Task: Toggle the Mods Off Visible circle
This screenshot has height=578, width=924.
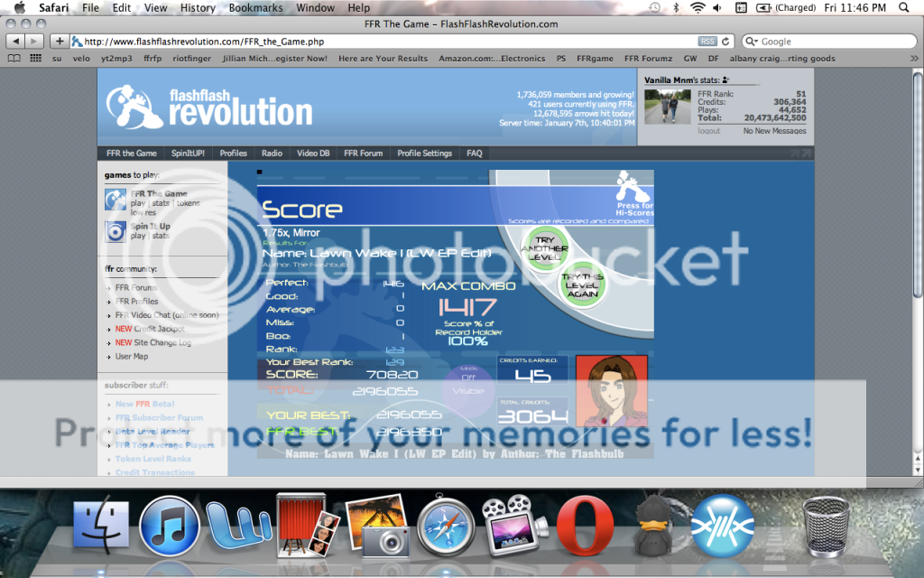Action: coord(468,386)
